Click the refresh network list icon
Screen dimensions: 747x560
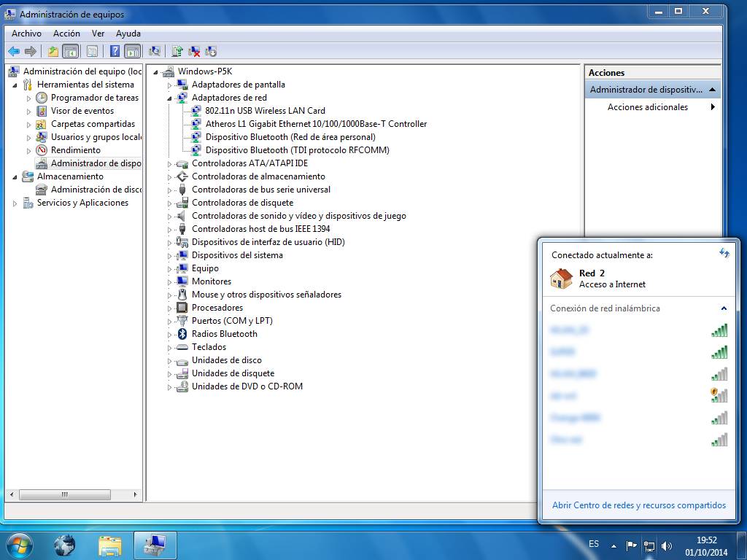coord(724,253)
